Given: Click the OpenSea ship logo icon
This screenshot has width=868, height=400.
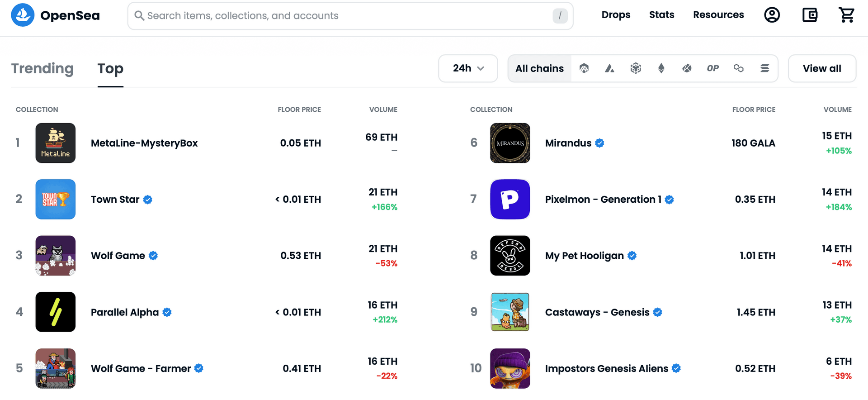Looking at the screenshot, I should [23, 15].
